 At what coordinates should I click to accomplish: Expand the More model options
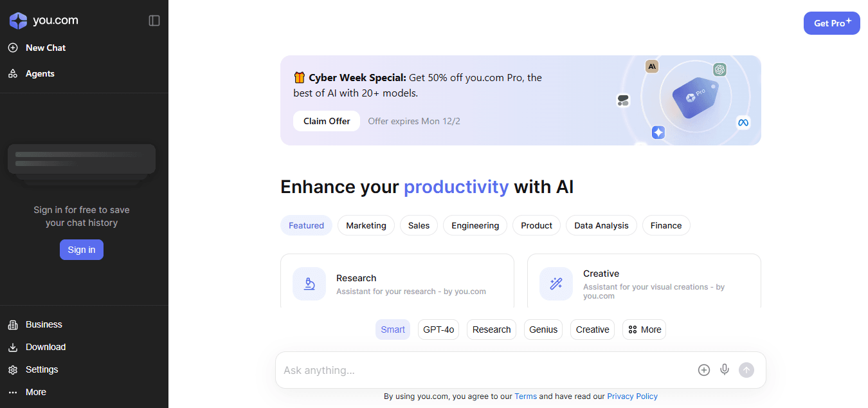[644, 329]
